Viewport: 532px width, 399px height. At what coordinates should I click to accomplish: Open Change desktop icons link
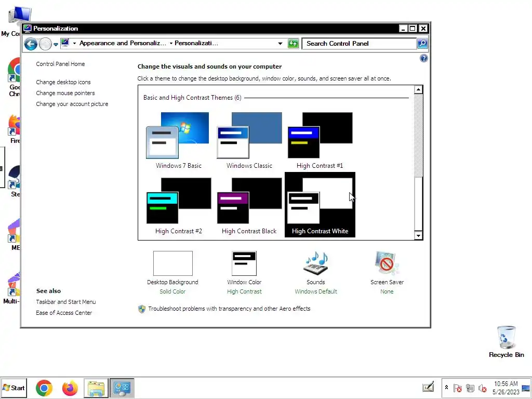[x=63, y=82]
